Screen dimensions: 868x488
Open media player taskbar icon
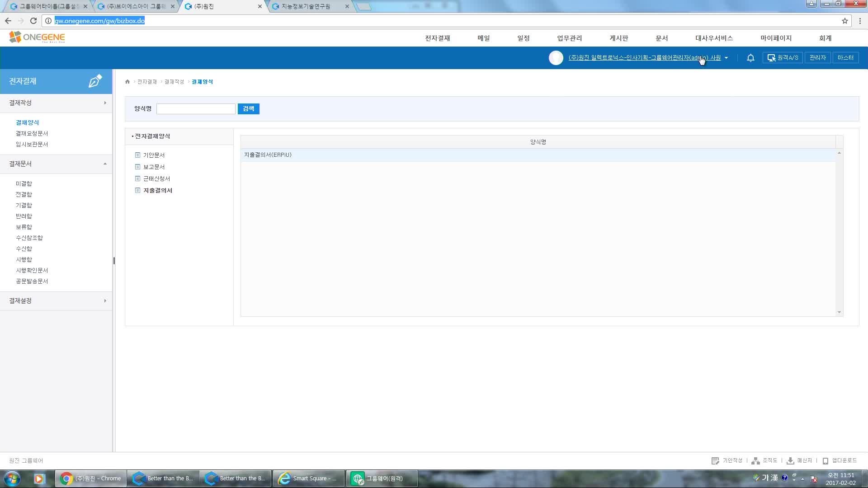(39, 479)
